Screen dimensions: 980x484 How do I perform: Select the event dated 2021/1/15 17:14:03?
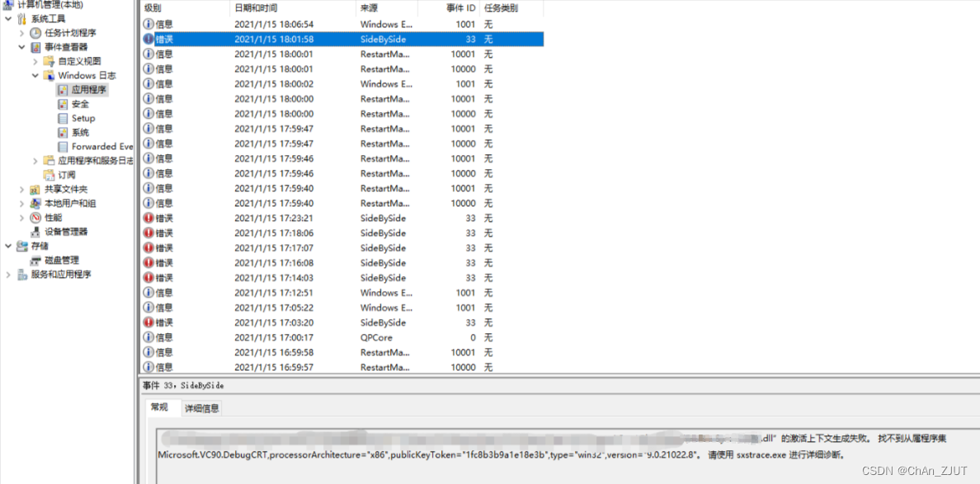342,278
